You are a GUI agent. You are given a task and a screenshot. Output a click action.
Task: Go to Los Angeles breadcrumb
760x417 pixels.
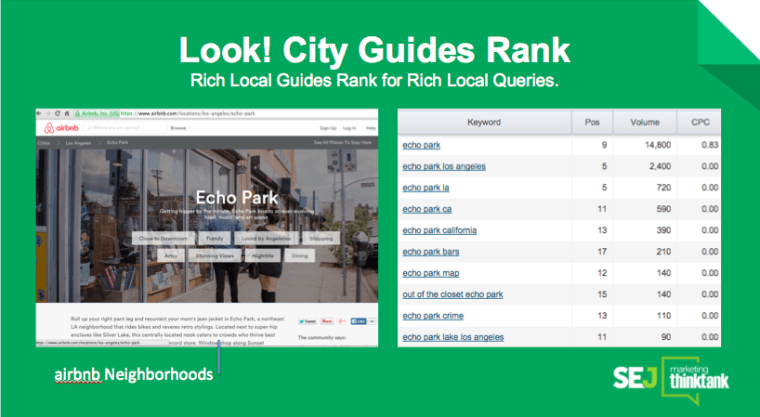click(78, 143)
